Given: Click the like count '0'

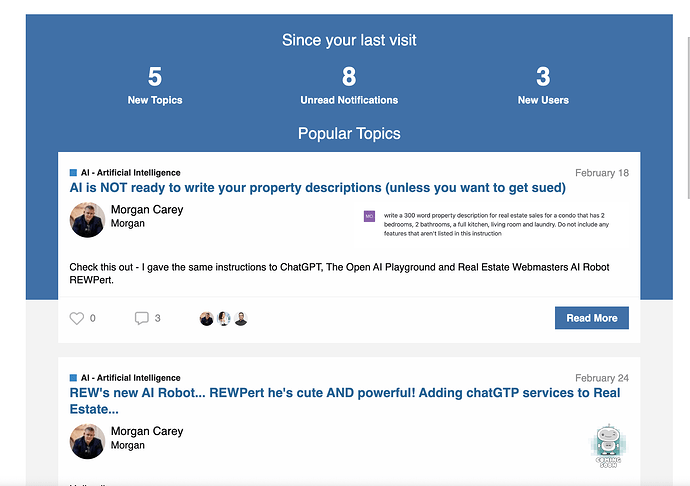Looking at the screenshot, I should [x=92, y=318].
